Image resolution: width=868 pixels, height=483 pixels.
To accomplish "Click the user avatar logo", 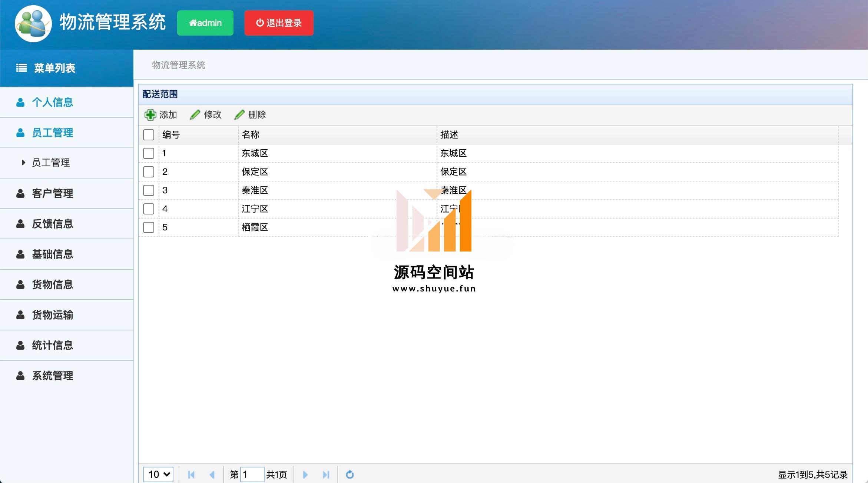I will coord(33,24).
